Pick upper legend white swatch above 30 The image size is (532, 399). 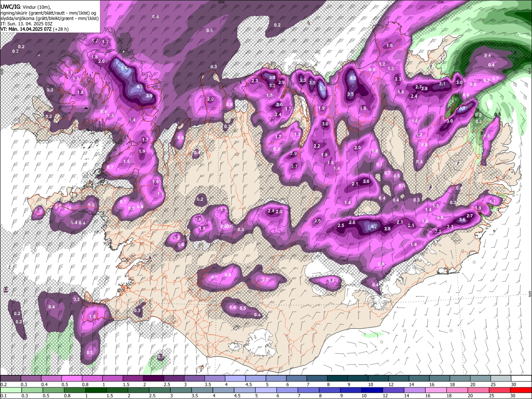coord(521,379)
